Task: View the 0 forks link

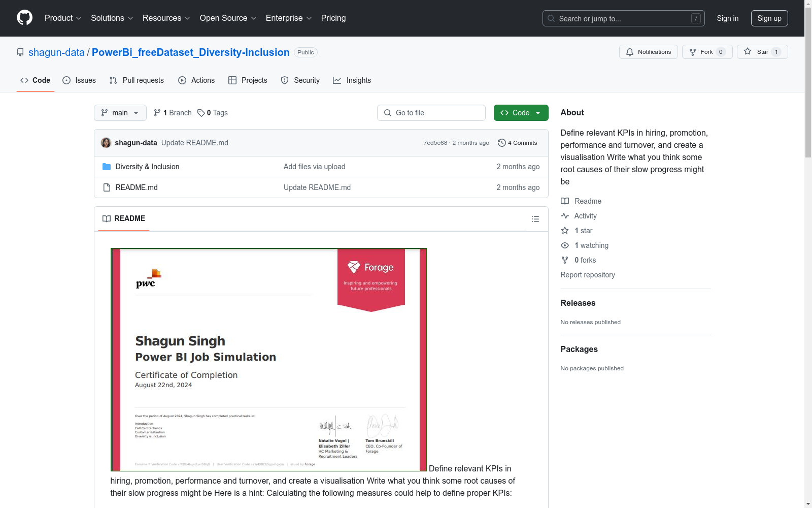Action: pyautogui.click(x=579, y=260)
